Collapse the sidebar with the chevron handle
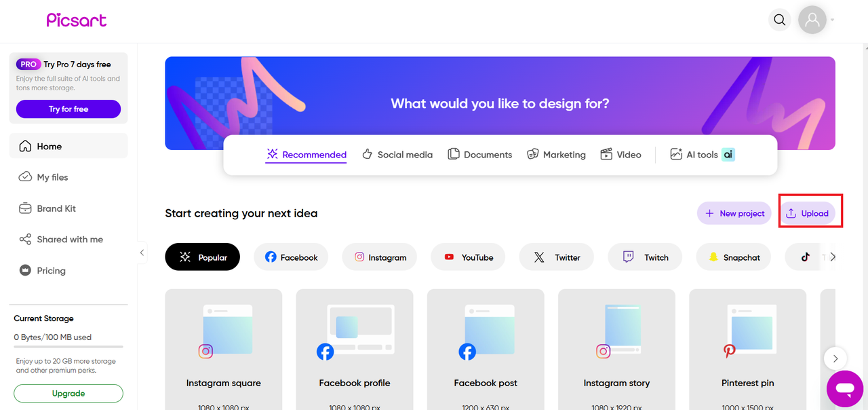This screenshot has width=868, height=410. click(142, 253)
